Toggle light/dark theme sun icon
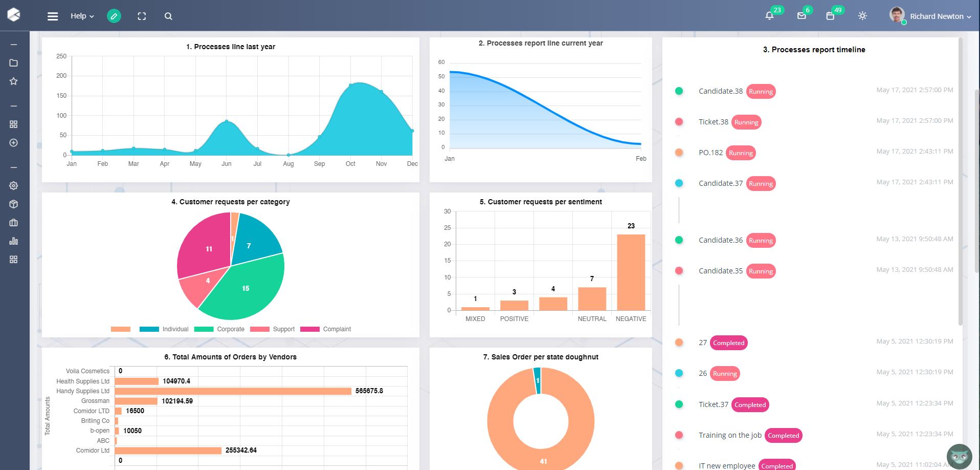Screen dimensions: 980x470 pyautogui.click(x=862, y=16)
